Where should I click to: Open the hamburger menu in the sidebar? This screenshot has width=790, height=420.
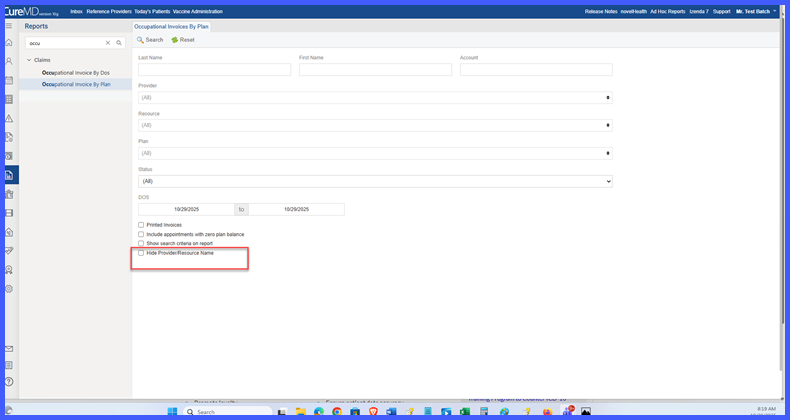tap(9, 26)
